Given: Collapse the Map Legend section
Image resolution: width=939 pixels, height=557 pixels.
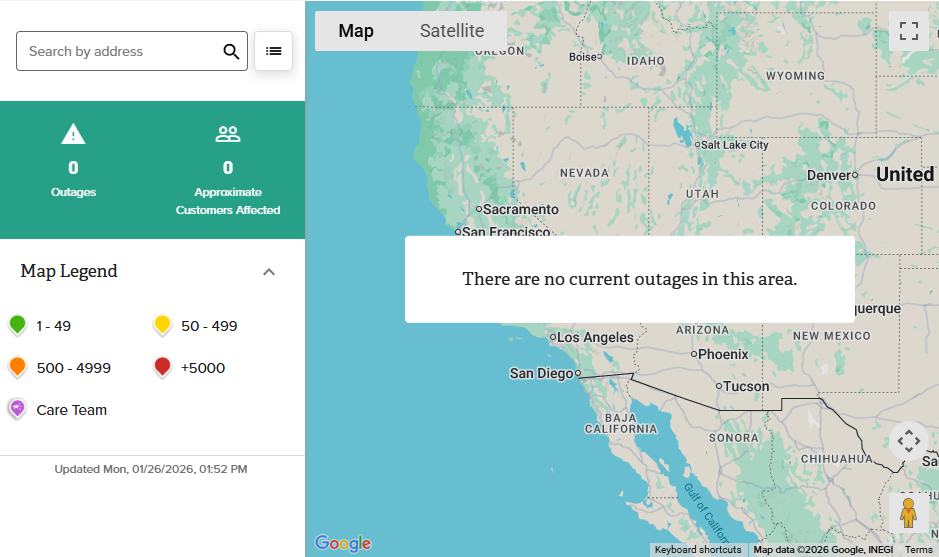Looking at the screenshot, I should coord(269,272).
